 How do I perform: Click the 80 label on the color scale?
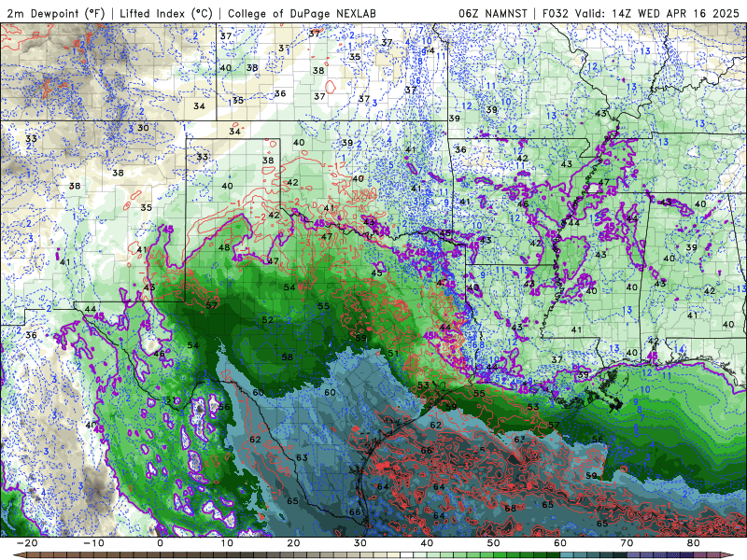(694, 543)
